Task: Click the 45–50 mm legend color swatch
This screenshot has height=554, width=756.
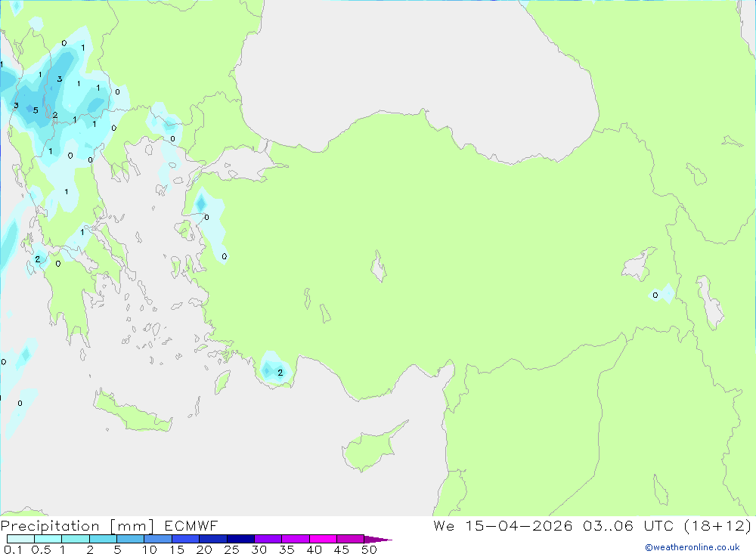Action: tap(350, 539)
